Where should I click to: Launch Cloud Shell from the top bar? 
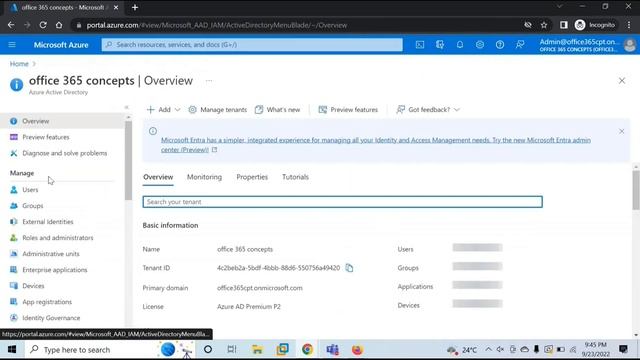420,45
